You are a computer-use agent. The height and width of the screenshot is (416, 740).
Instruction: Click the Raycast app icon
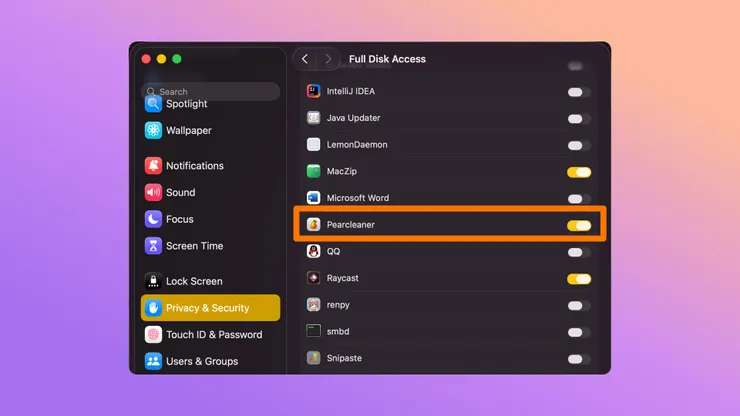point(313,278)
